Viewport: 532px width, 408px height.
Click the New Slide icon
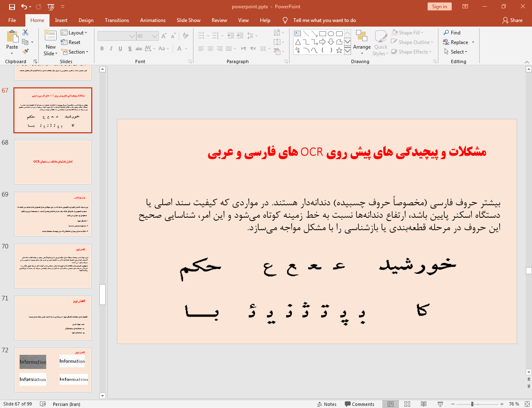(x=50, y=36)
